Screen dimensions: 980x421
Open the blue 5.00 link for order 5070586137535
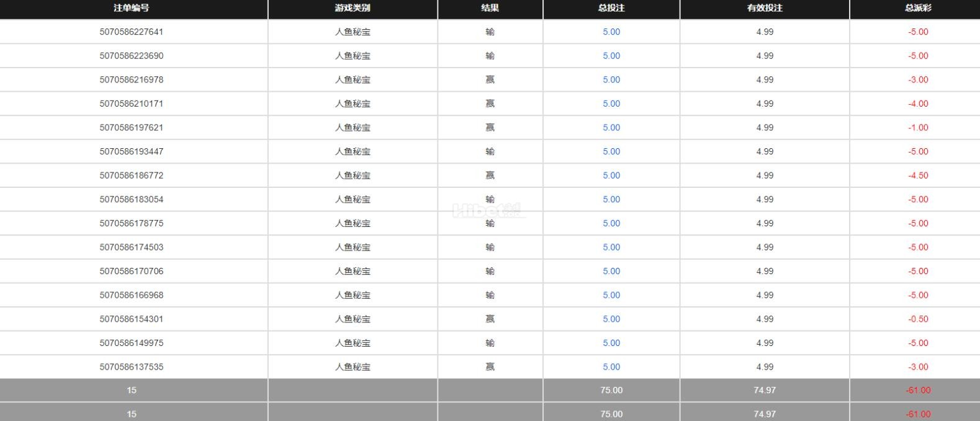pyautogui.click(x=611, y=366)
